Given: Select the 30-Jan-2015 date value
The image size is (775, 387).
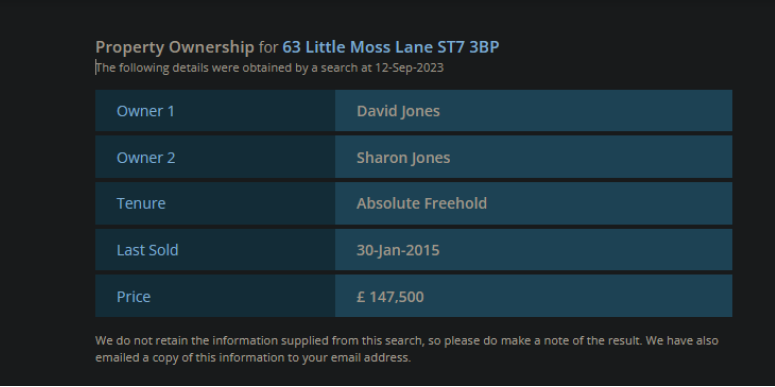Looking at the screenshot, I should click(398, 250).
